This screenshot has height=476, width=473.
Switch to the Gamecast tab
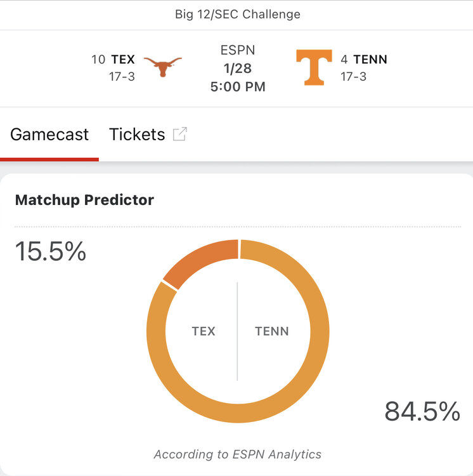[x=49, y=135]
